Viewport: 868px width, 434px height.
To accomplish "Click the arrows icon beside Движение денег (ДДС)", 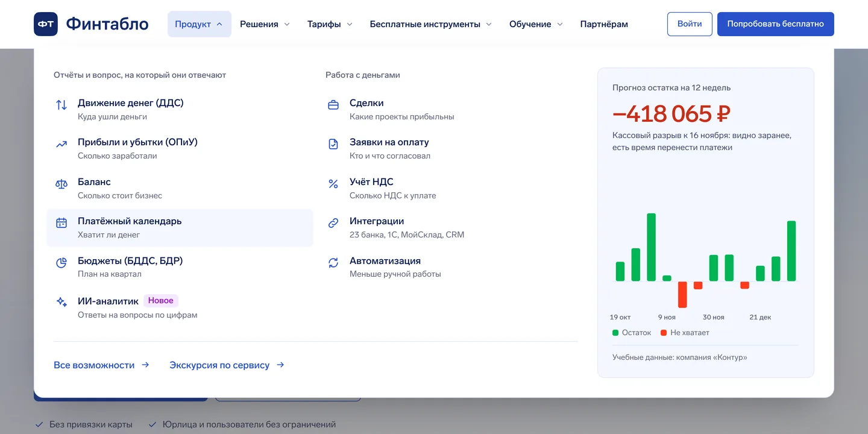I will point(61,105).
